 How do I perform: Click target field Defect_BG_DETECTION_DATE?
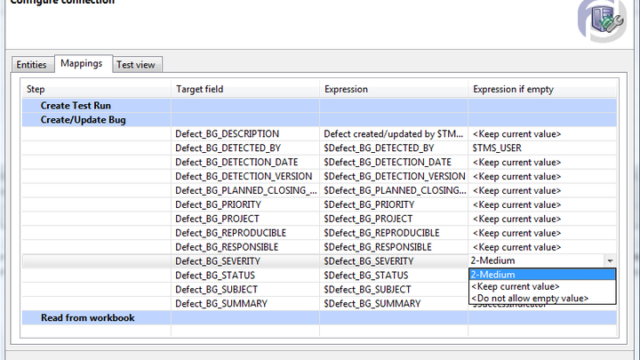click(237, 162)
